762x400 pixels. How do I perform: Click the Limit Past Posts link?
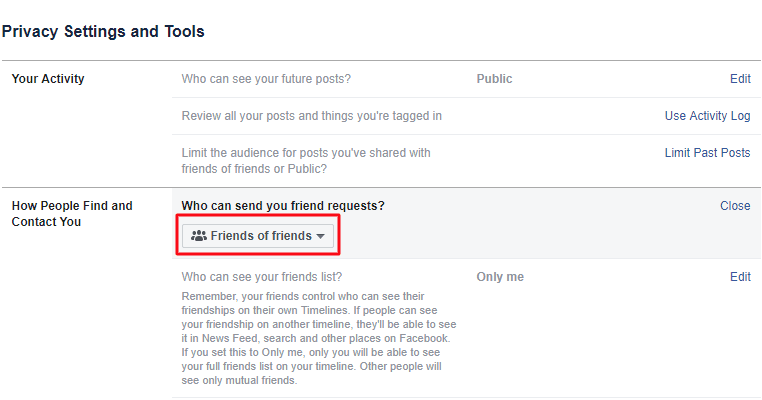tap(707, 153)
